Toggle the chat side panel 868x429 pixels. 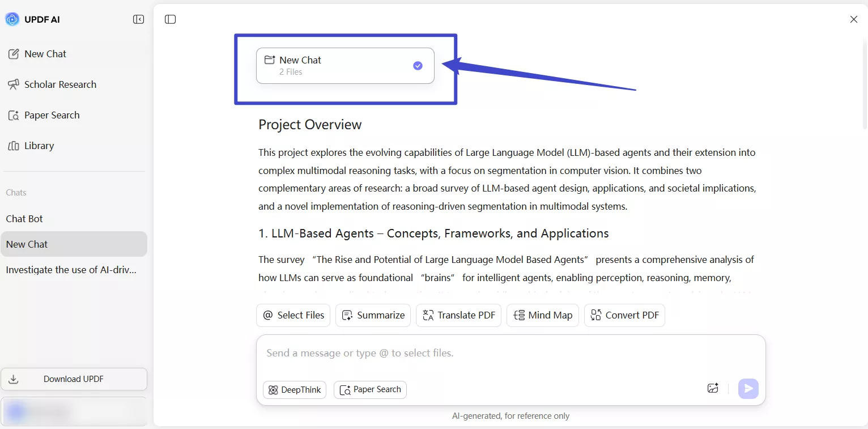point(170,19)
